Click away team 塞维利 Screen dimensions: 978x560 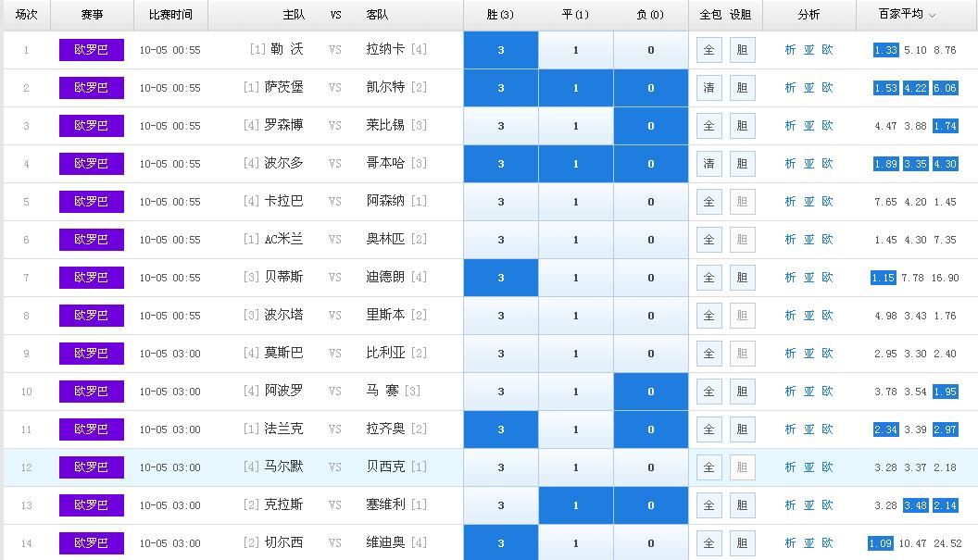pyautogui.click(x=385, y=504)
